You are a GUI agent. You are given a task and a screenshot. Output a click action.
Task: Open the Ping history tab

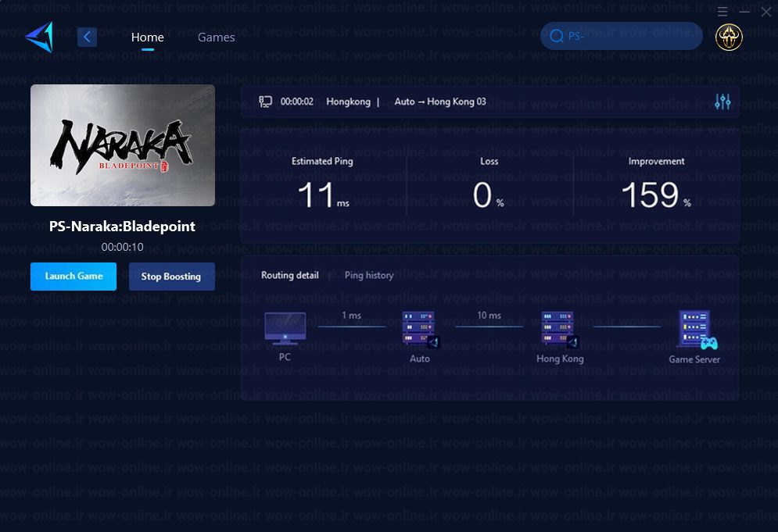pos(369,275)
